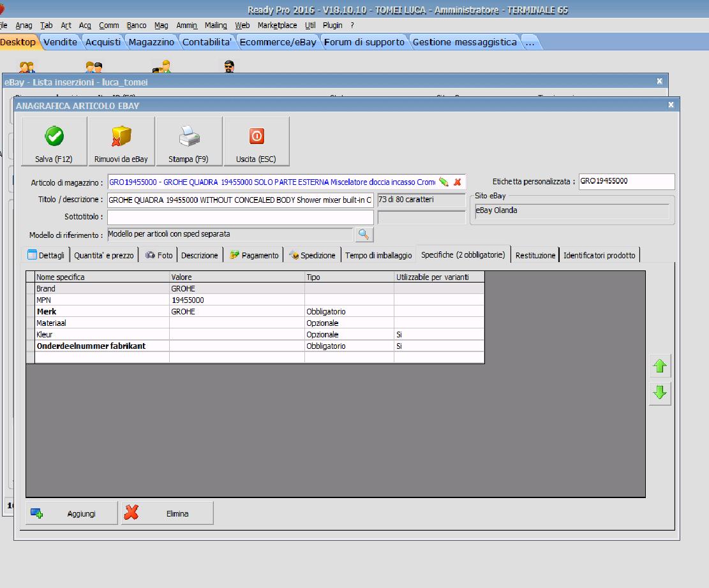
Task: Click the Stampa (F9) printer icon
Action: click(188, 136)
